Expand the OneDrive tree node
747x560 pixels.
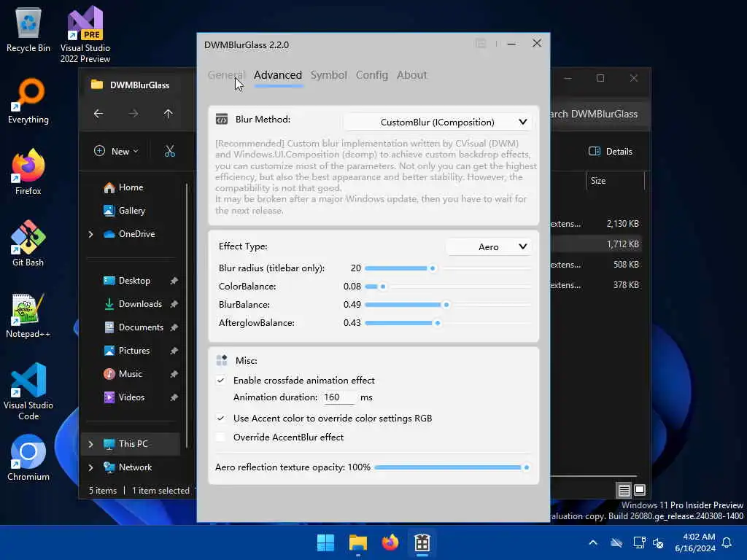point(91,234)
